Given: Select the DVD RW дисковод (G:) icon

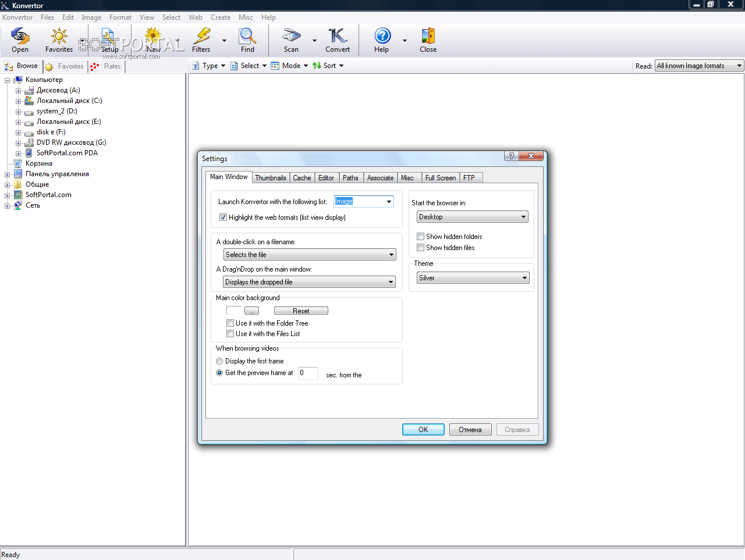Looking at the screenshot, I should pyautogui.click(x=29, y=142).
